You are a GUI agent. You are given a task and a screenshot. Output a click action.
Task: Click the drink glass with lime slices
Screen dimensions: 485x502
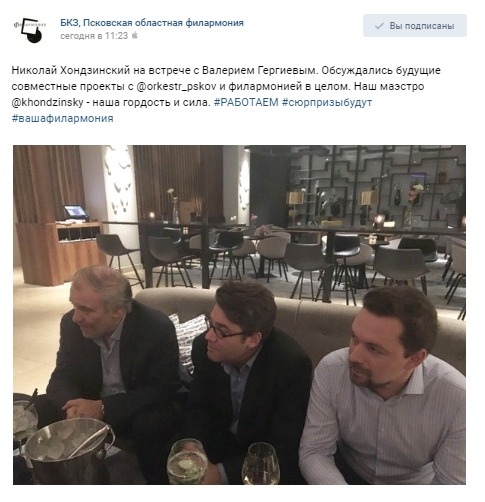(x=187, y=462)
